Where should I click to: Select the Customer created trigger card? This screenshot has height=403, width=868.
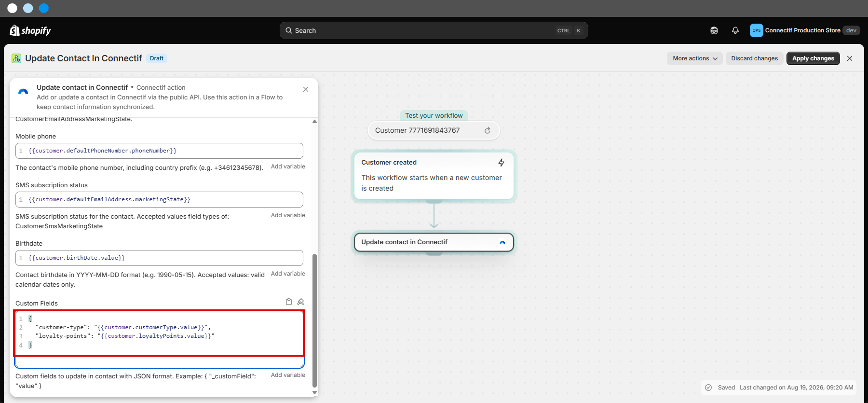434,176
